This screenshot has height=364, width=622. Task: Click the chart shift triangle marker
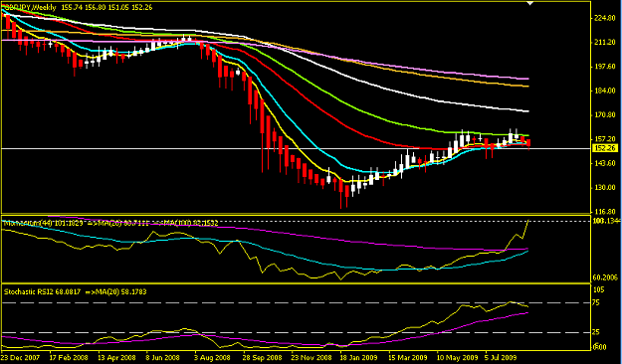point(530,3)
